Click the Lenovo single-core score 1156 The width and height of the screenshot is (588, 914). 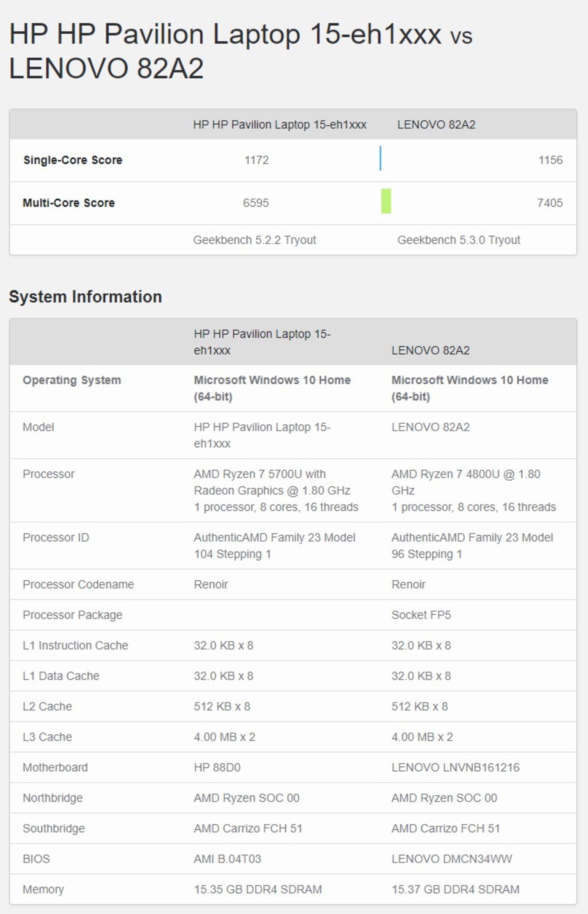tap(550, 160)
